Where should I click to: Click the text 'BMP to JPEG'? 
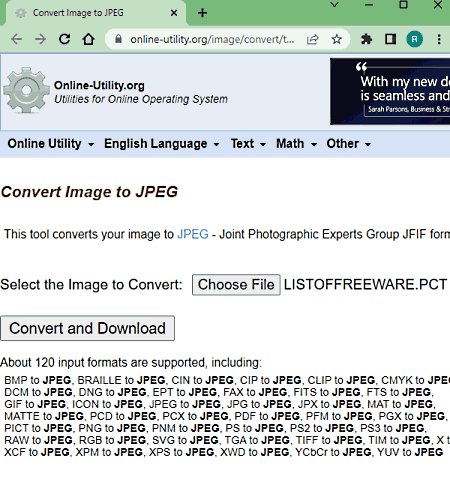pyautogui.click(x=38, y=380)
